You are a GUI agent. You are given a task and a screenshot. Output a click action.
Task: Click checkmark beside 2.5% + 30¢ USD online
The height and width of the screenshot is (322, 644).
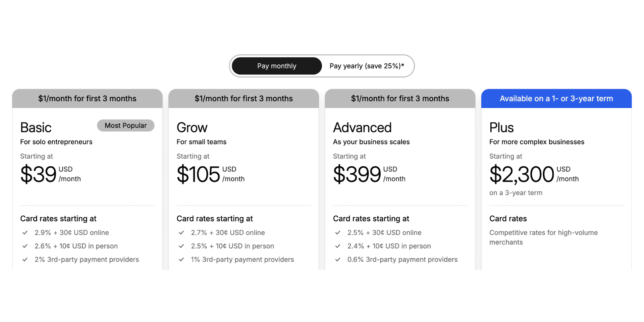(x=338, y=232)
